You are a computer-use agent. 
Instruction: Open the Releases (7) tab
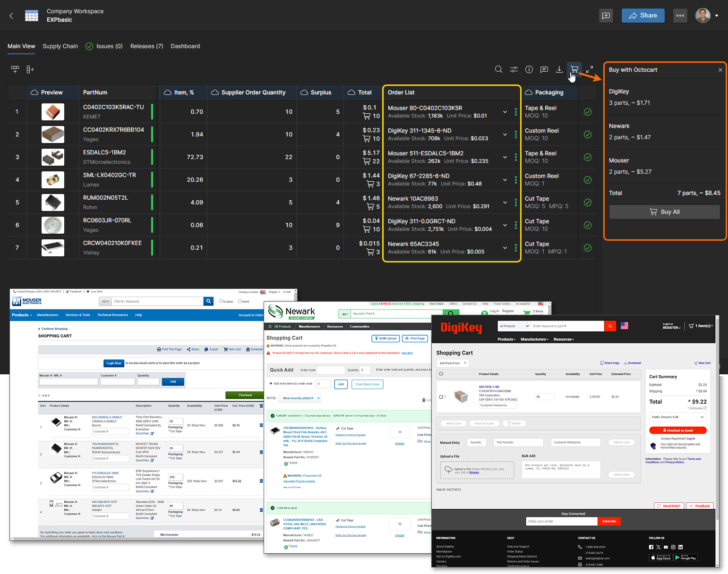[x=146, y=46]
